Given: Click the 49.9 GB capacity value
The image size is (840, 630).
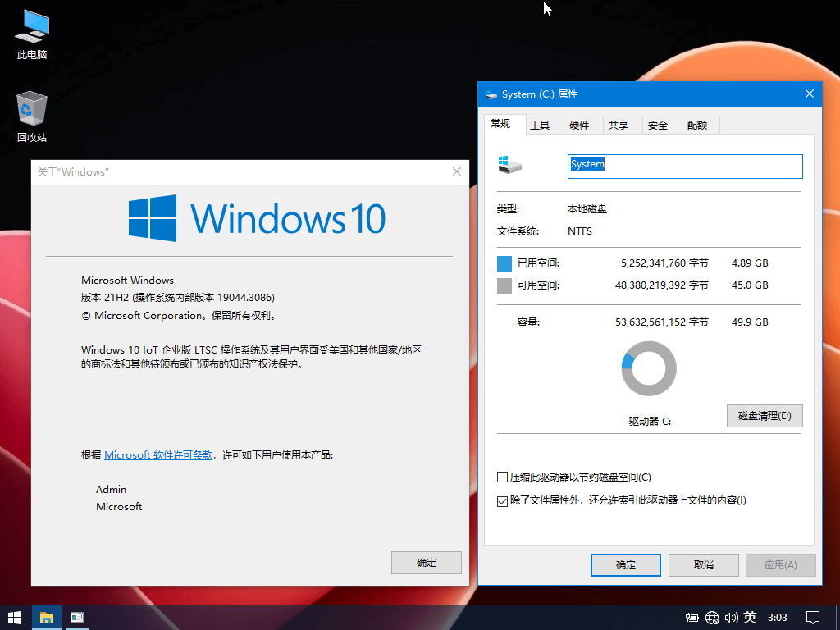Looking at the screenshot, I should point(750,322).
